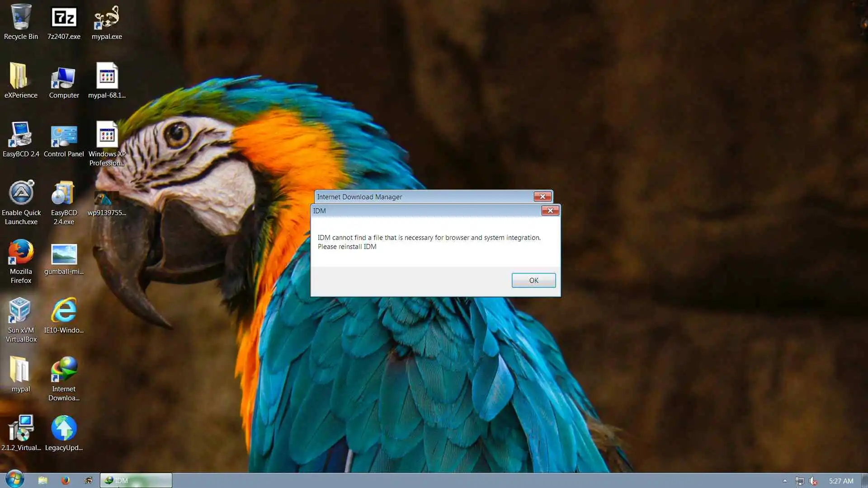This screenshot has width=868, height=488.
Task: Close the IDM error message dialog
Action: click(550, 211)
